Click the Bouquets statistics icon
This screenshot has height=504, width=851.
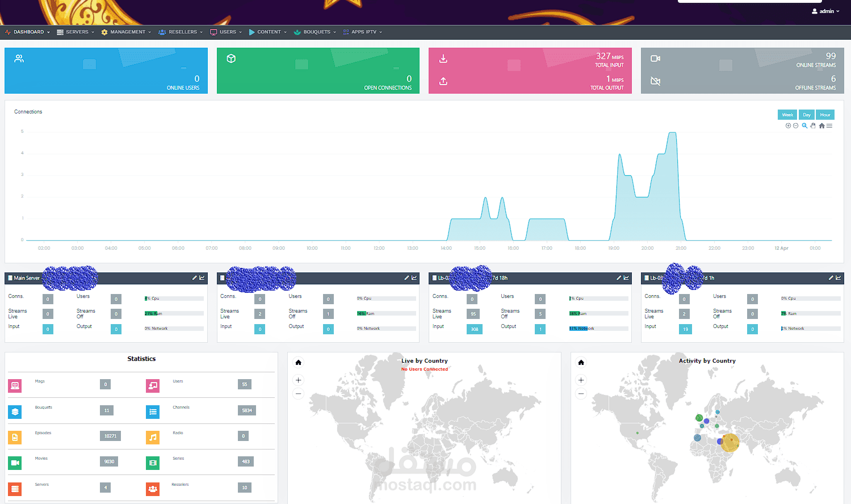click(15, 412)
